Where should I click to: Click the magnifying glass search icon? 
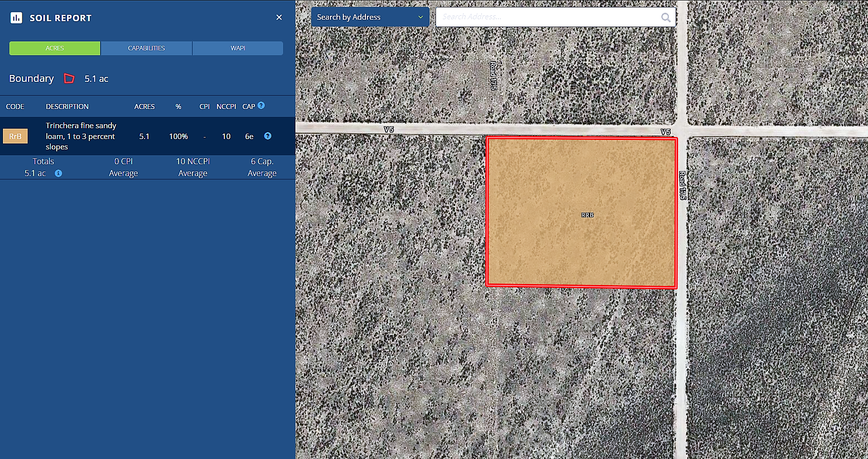click(x=666, y=18)
